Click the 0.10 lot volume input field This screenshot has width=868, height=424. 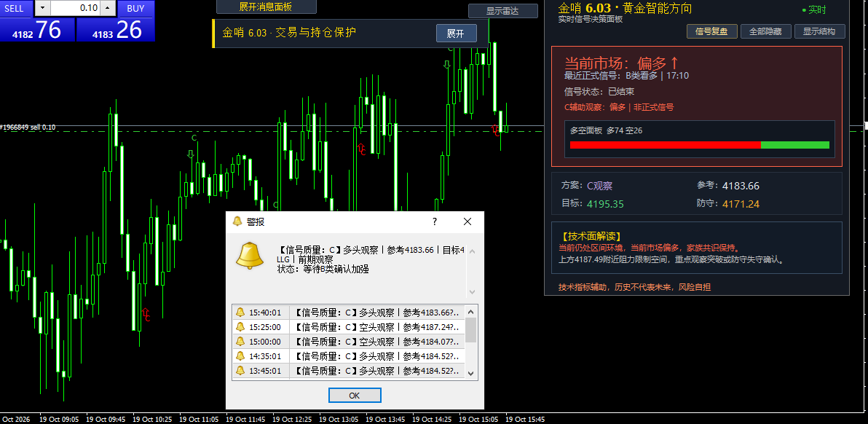[76, 8]
